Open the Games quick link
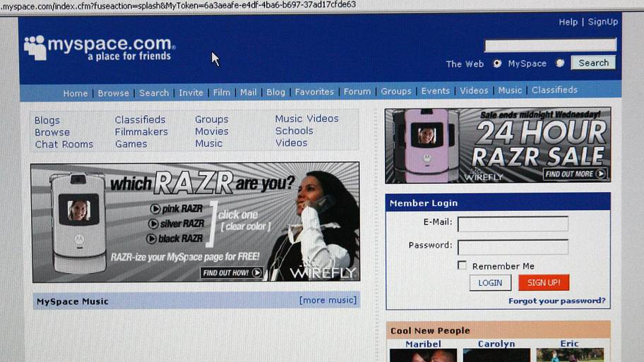 131,144
